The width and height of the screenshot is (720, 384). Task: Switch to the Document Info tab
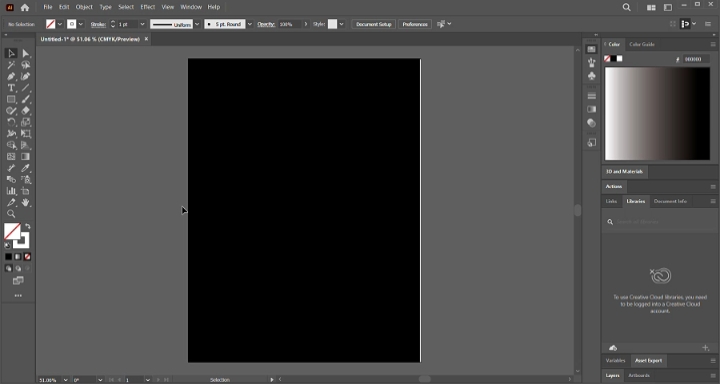click(x=670, y=201)
